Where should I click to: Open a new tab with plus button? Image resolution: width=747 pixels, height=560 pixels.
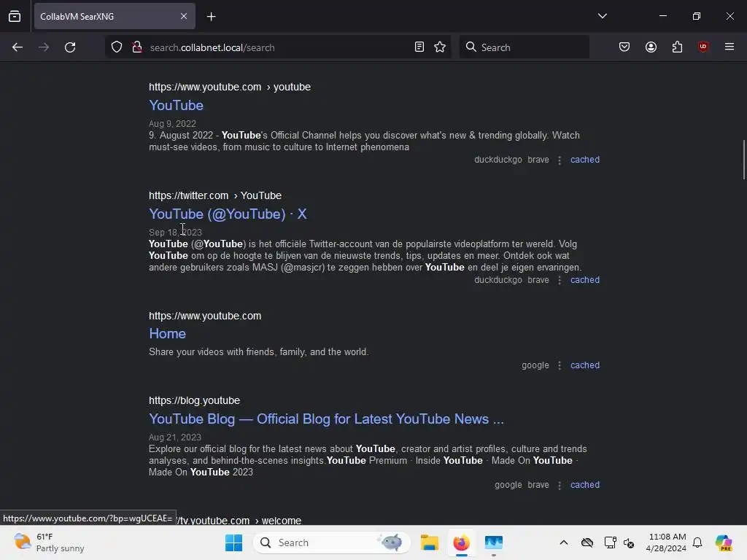[211, 17]
